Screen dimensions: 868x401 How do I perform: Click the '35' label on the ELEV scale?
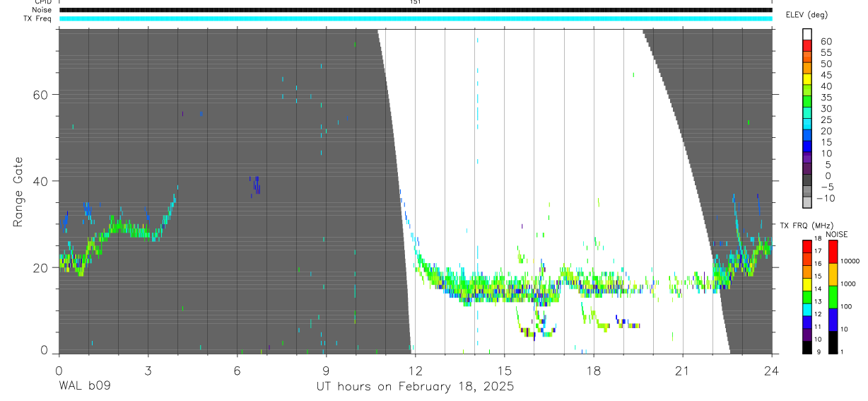[x=826, y=97]
